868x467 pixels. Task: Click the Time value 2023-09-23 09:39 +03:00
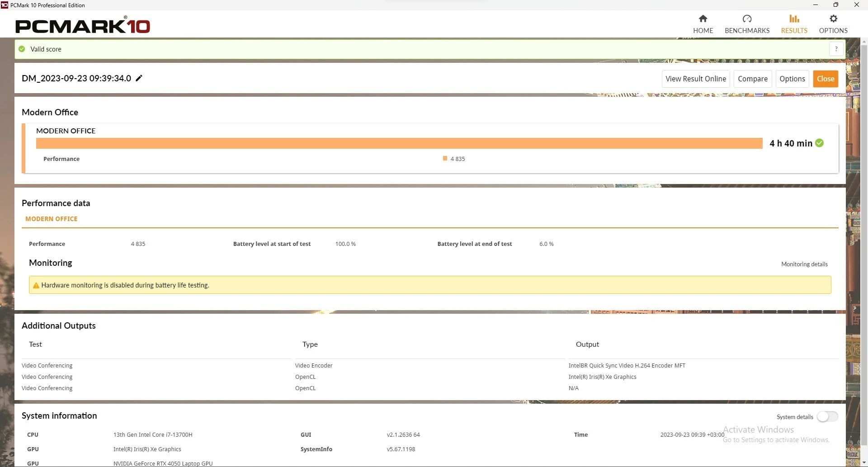pyautogui.click(x=692, y=434)
